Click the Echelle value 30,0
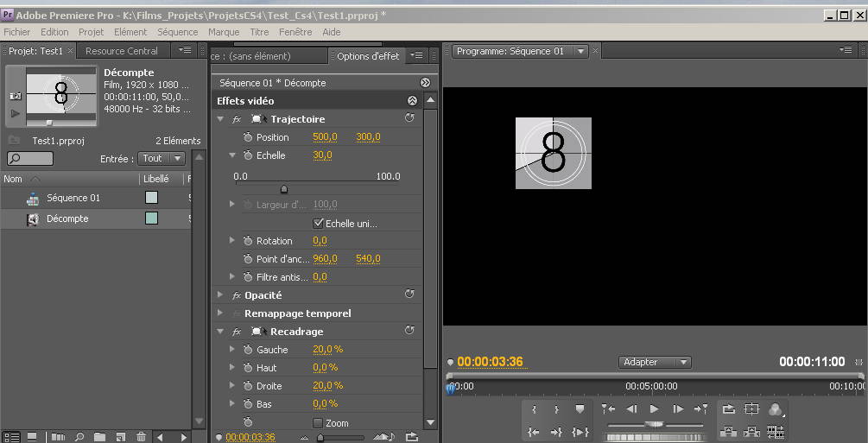The width and height of the screenshot is (868, 443). point(323,155)
